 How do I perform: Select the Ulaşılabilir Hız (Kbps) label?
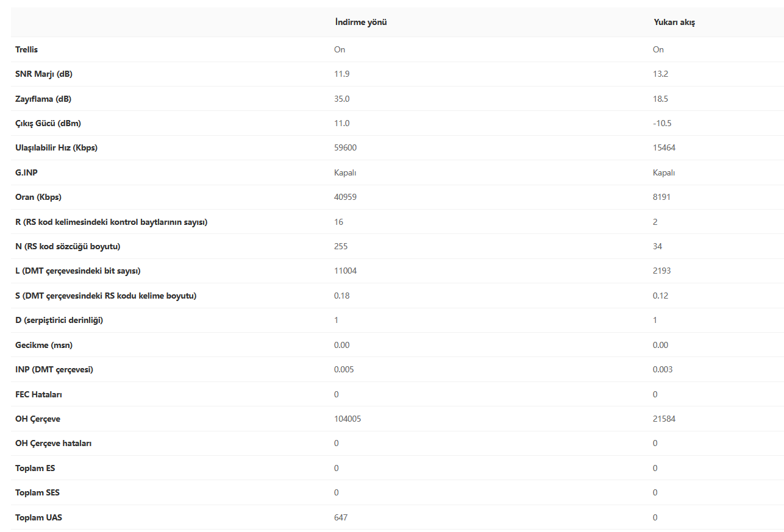56,147
